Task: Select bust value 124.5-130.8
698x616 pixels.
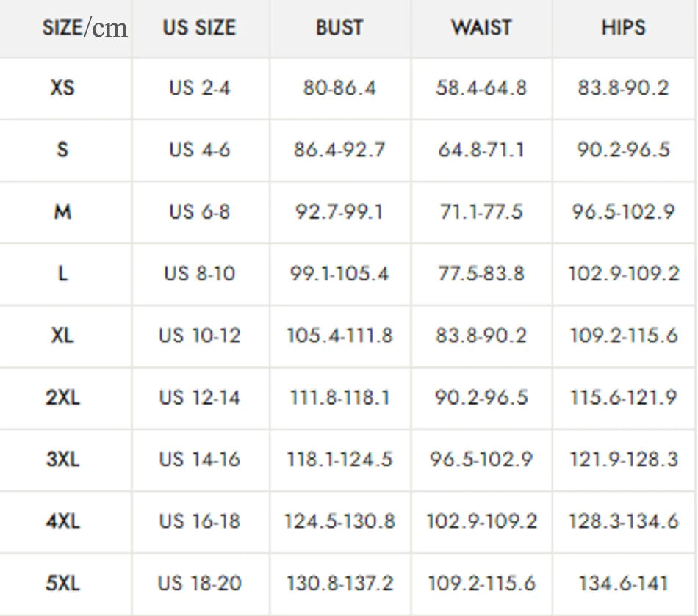Action: 339,521
